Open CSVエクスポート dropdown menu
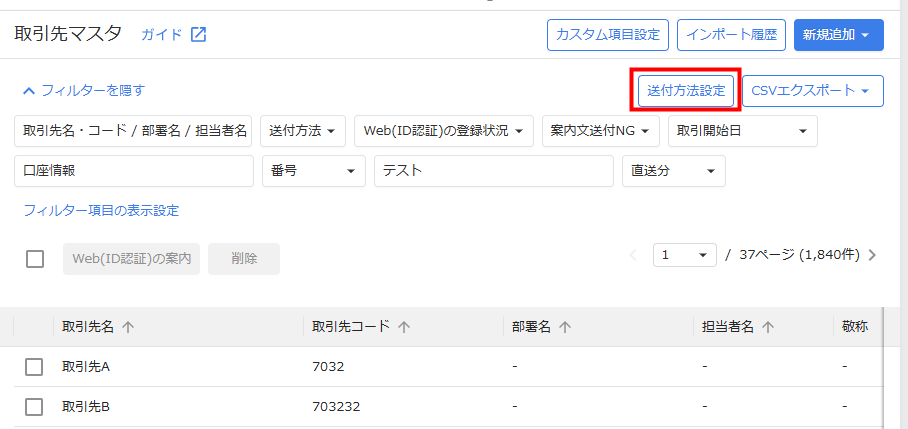The image size is (908, 429). point(812,90)
